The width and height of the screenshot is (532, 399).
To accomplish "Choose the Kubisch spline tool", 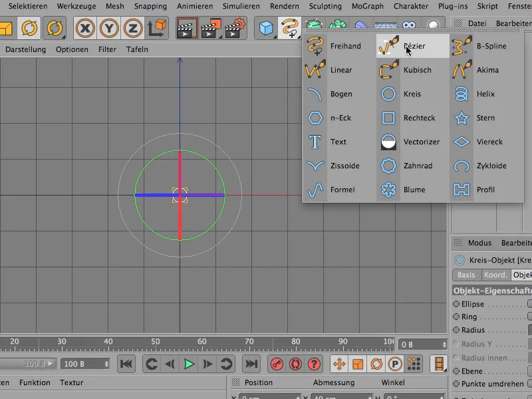I will pos(412,70).
